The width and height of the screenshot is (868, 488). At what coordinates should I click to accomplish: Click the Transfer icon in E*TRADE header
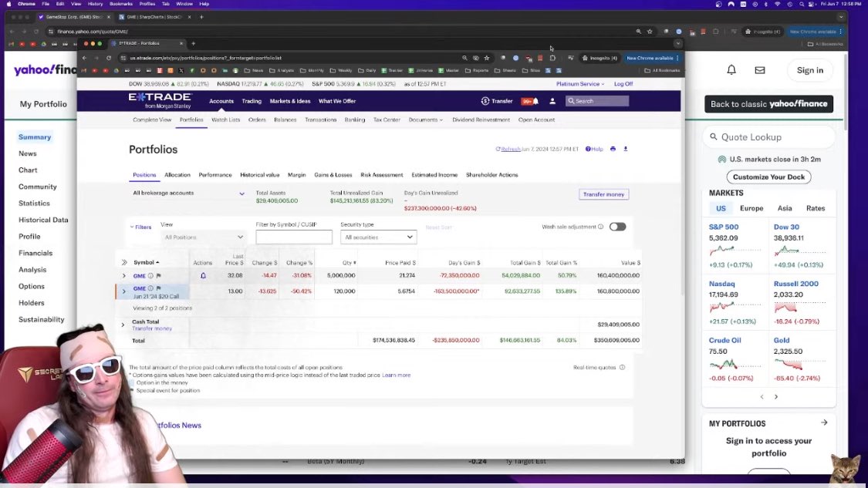(x=485, y=101)
